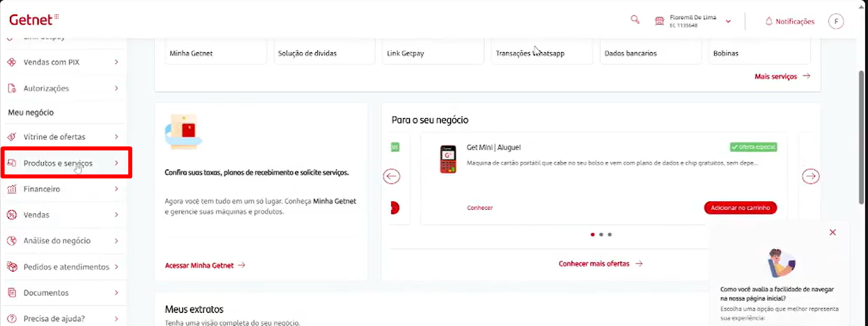
Task: Click the Documentos icon
Action: pyautogui.click(x=11, y=293)
